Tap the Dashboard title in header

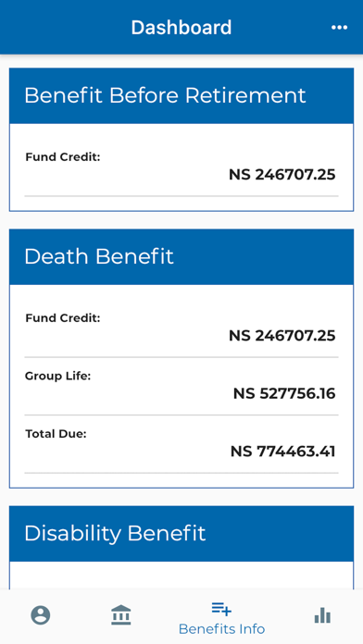click(181, 28)
